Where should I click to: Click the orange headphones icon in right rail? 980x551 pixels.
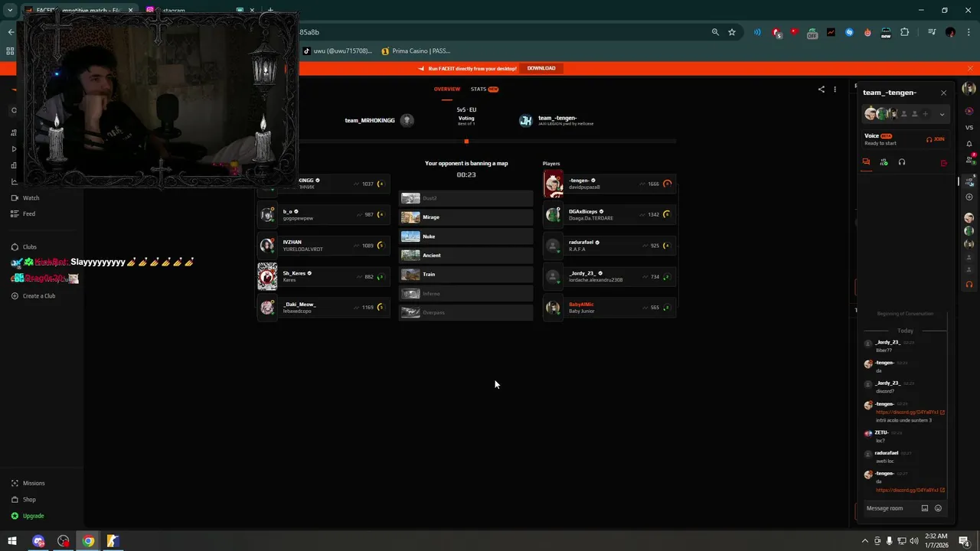tap(969, 285)
